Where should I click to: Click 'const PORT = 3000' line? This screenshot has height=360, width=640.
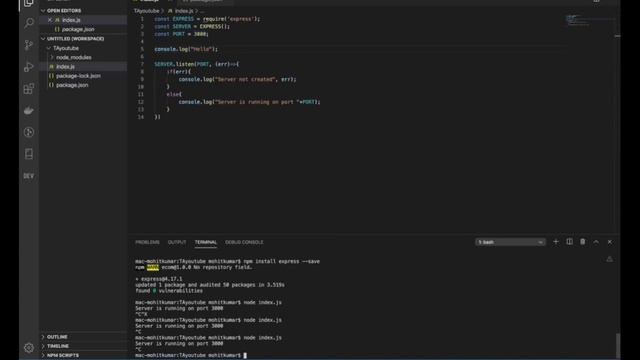[x=181, y=34]
